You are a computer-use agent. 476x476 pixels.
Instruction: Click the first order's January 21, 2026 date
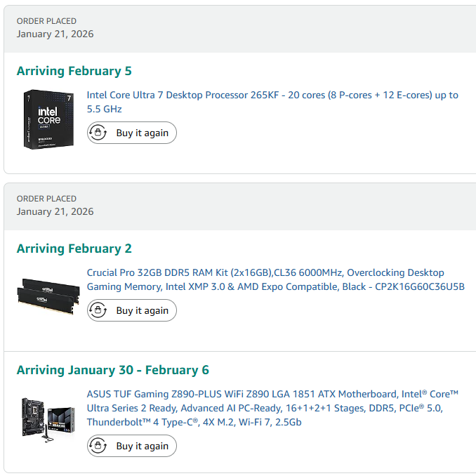[x=55, y=34]
